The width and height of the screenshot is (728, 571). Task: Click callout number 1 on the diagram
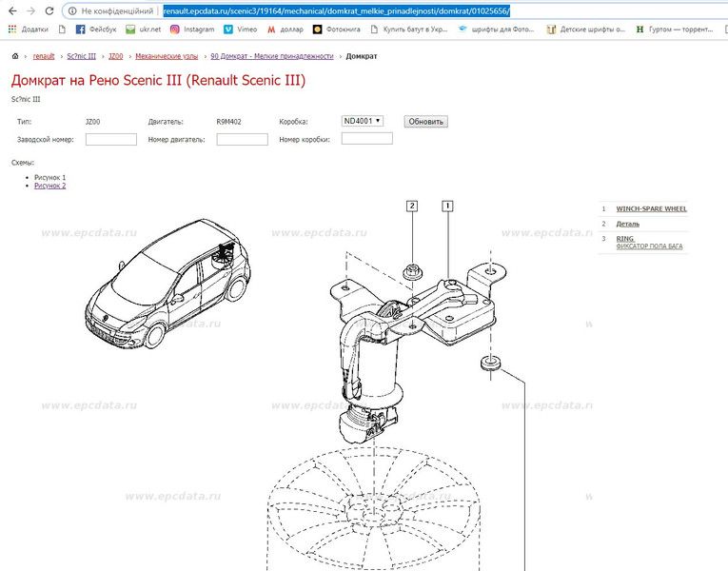(x=447, y=207)
